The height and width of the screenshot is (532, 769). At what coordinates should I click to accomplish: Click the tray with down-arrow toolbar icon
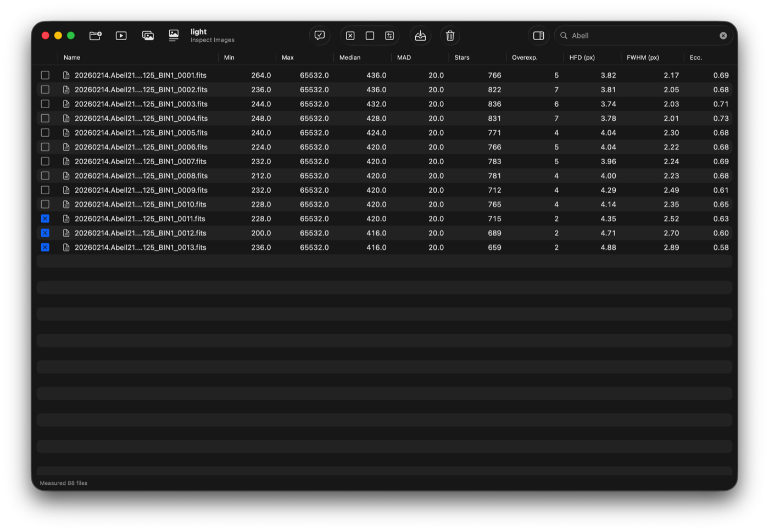tap(420, 36)
